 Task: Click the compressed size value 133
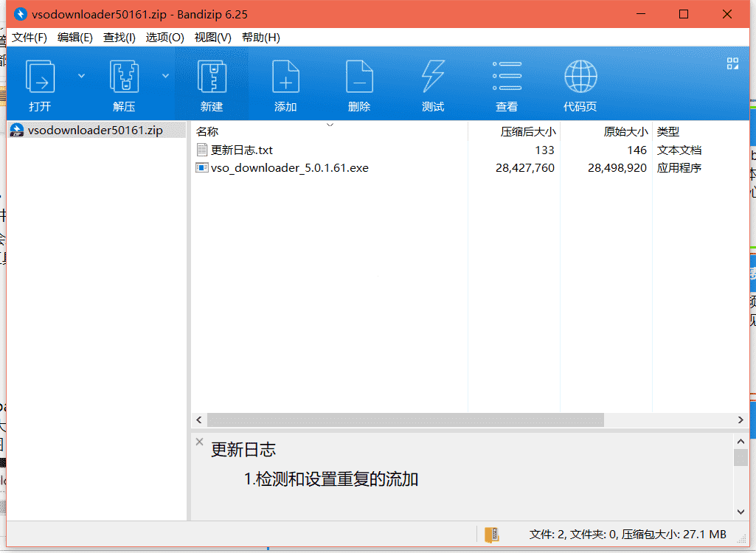[544, 150]
